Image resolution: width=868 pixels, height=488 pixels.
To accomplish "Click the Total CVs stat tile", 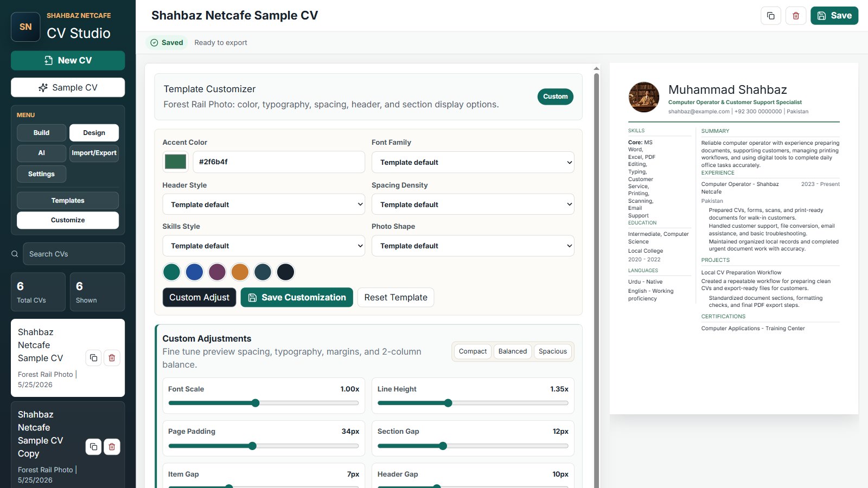I will 38,292.
